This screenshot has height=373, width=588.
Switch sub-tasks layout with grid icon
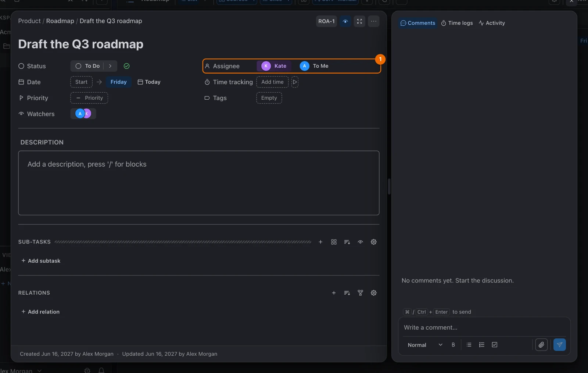pos(334,242)
